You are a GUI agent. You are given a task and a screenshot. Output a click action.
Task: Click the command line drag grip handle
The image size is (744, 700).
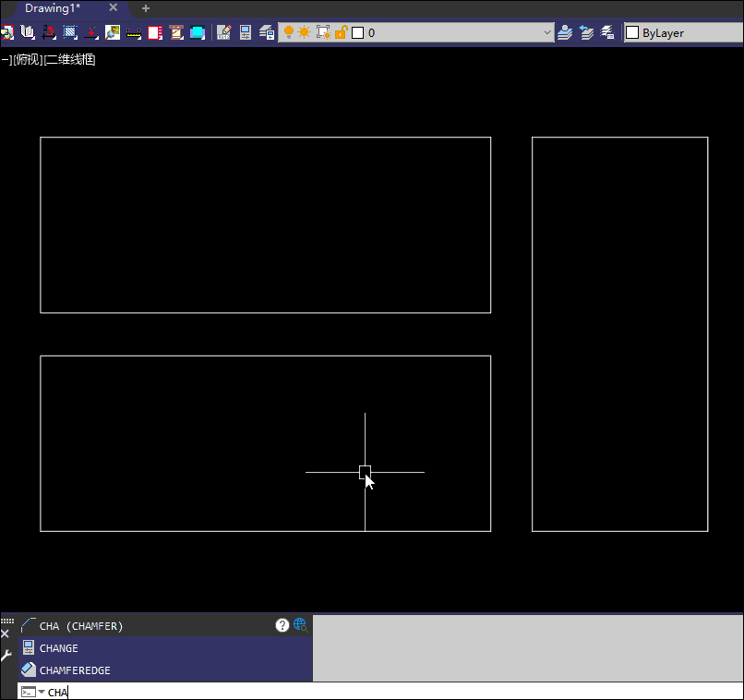pos(7,621)
